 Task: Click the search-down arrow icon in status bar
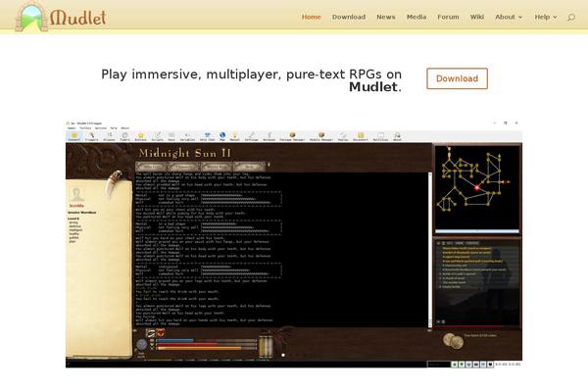pyautogui.click(x=462, y=365)
